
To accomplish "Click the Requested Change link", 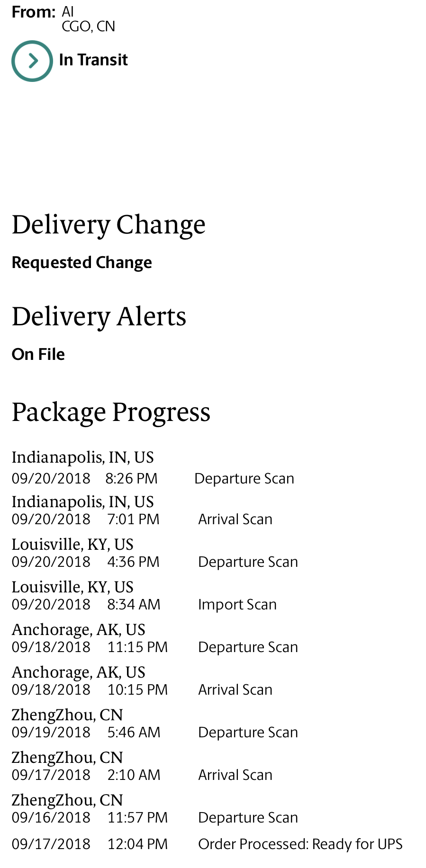I will 82,262.
